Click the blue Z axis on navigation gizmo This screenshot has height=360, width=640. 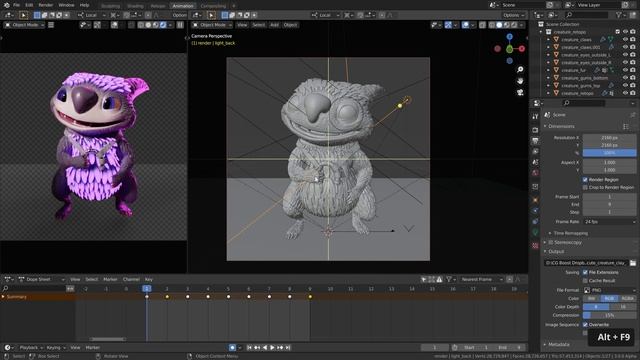tap(509, 37)
